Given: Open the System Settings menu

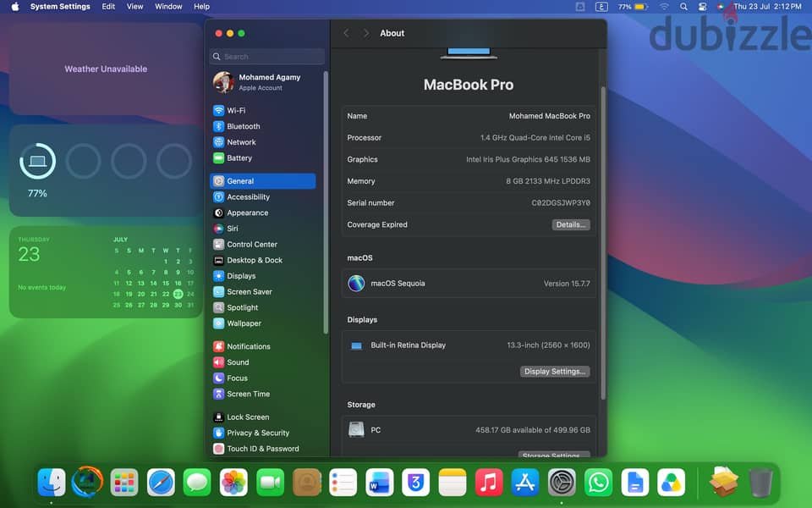Looking at the screenshot, I should pos(60,7).
